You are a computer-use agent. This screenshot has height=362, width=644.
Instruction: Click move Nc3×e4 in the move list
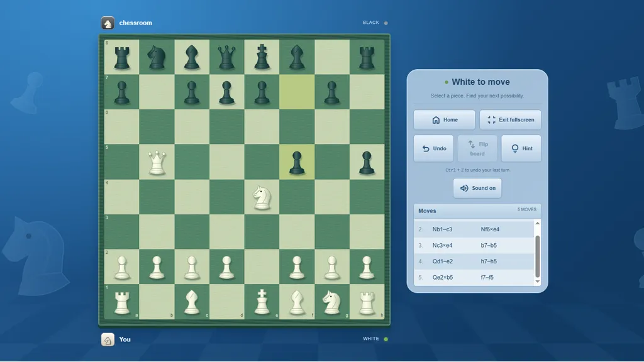(x=442, y=246)
